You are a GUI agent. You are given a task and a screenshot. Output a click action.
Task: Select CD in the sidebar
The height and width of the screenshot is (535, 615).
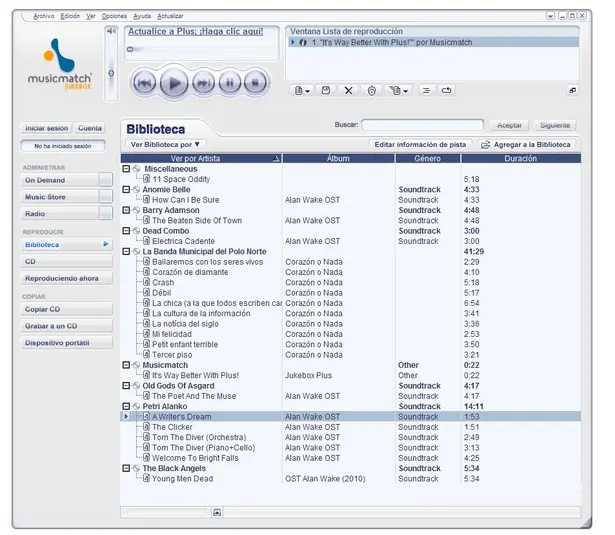[66, 262]
